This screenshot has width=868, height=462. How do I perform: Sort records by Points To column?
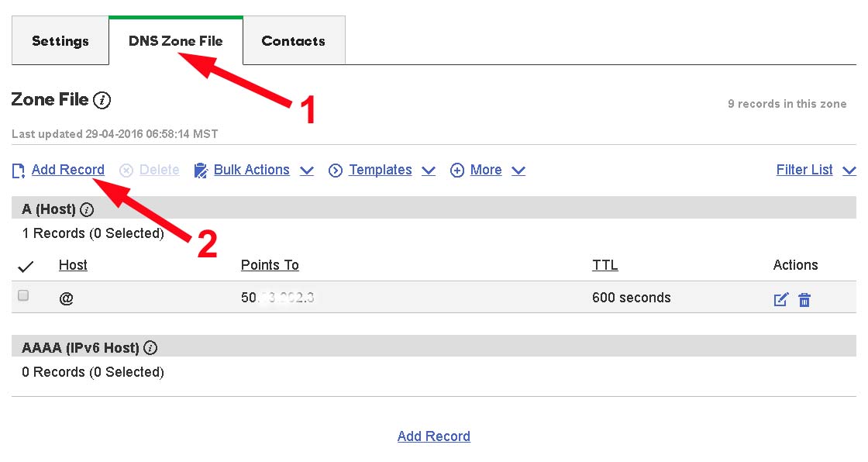pyautogui.click(x=270, y=265)
